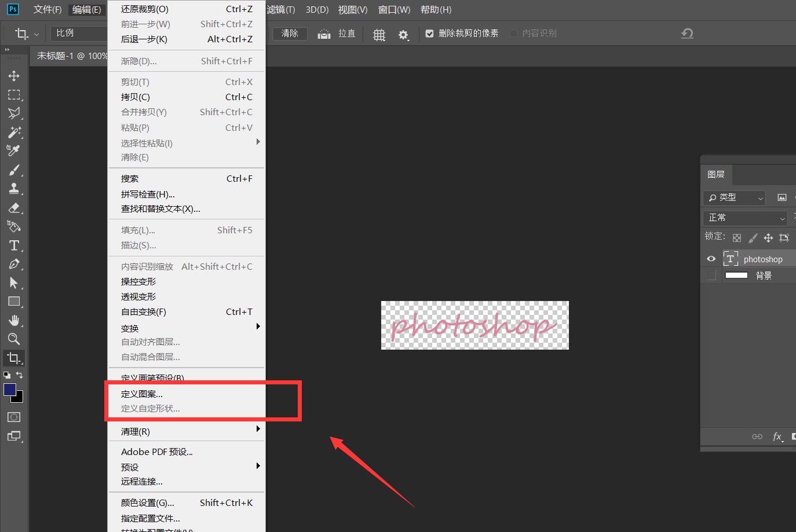Open crop settings gear
Viewport: 796px width, 532px height.
pos(403,35)
